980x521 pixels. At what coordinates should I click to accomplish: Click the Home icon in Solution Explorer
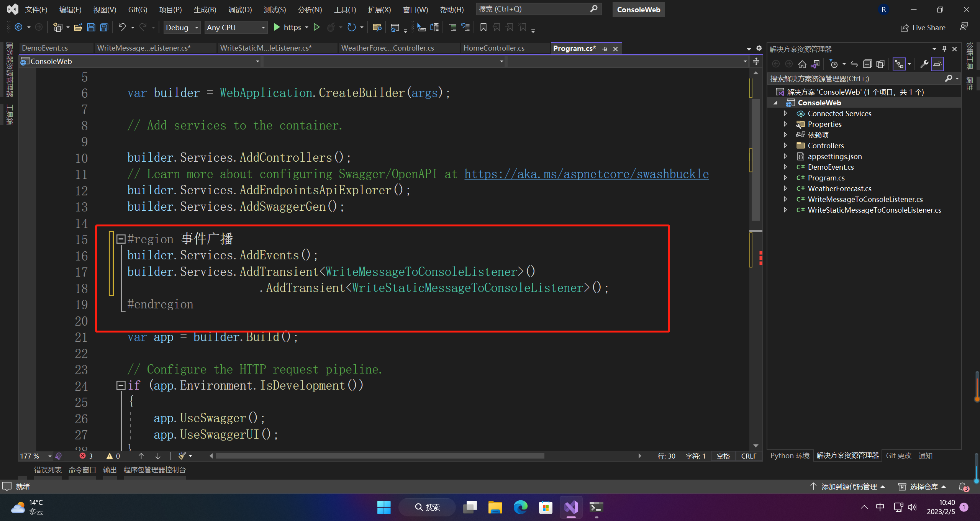(802, 64)
